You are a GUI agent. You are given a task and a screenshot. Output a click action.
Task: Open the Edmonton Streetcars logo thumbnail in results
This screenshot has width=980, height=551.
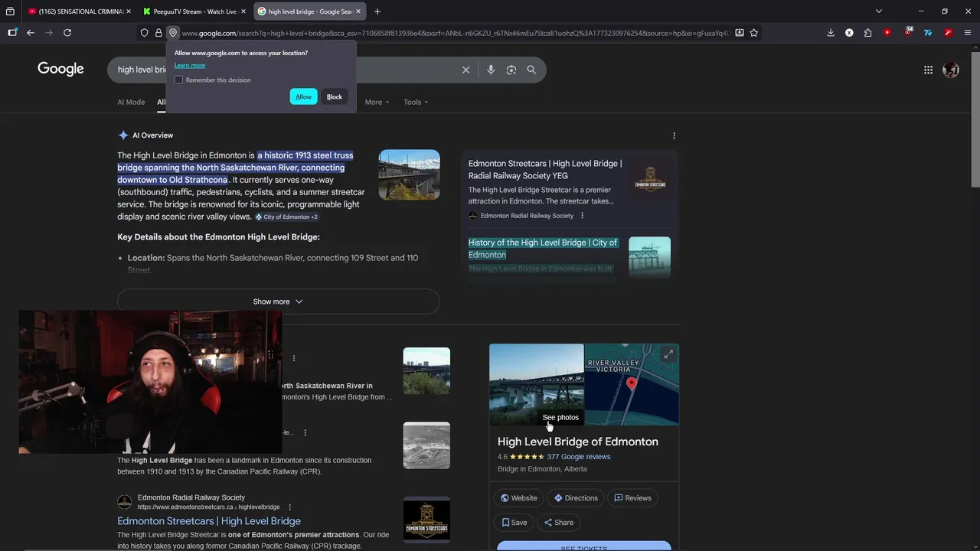pos(426,520)
